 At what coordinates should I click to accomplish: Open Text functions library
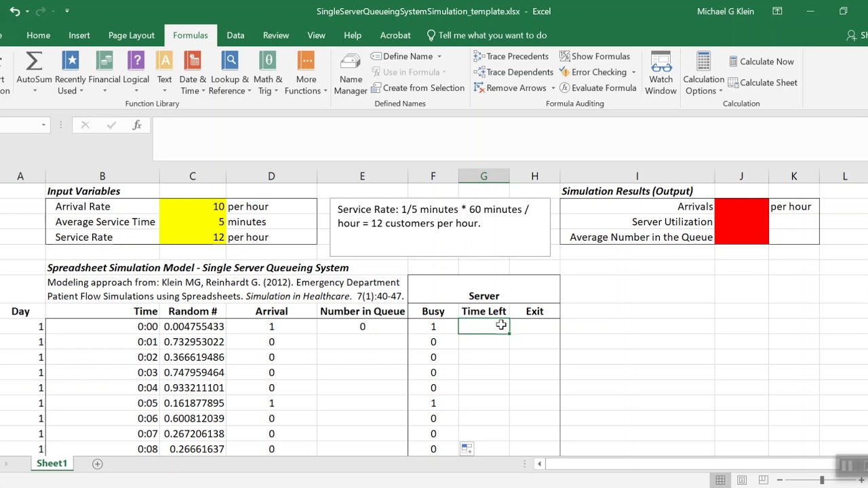(165, 73)
